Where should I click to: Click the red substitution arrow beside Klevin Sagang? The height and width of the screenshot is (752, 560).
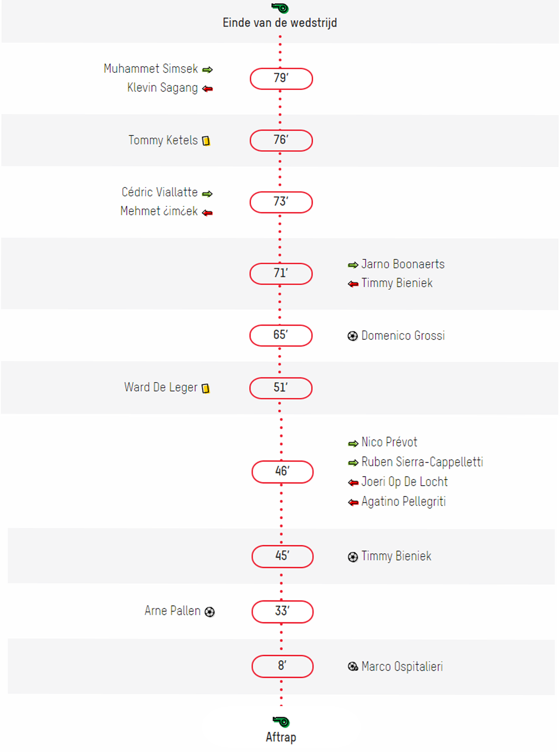208,89
